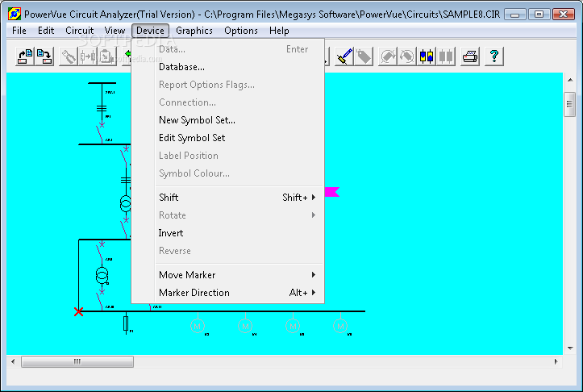Choose Edit Symbol Set menu entry
583x392 pixels.
point(228,138)
